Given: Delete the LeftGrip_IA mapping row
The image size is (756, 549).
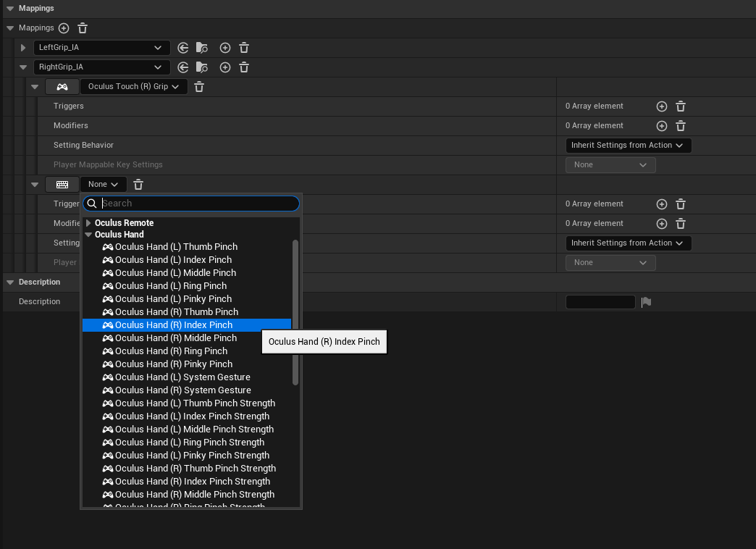Looking at the screenshot, I should (x=244, y=48).
